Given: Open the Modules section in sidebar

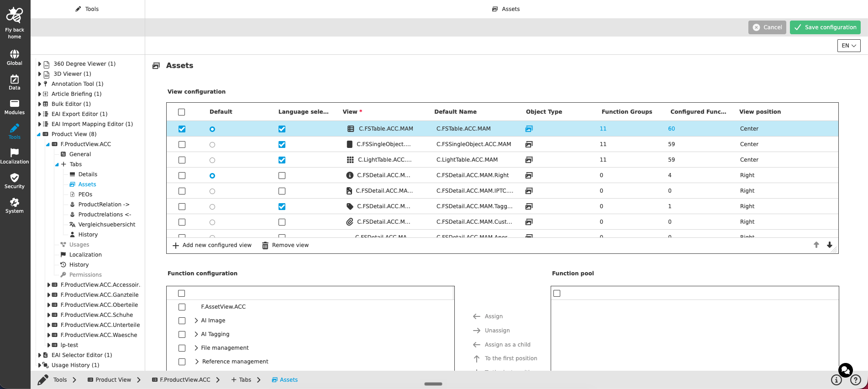Looking at the screenshot, I should point(15,107).
